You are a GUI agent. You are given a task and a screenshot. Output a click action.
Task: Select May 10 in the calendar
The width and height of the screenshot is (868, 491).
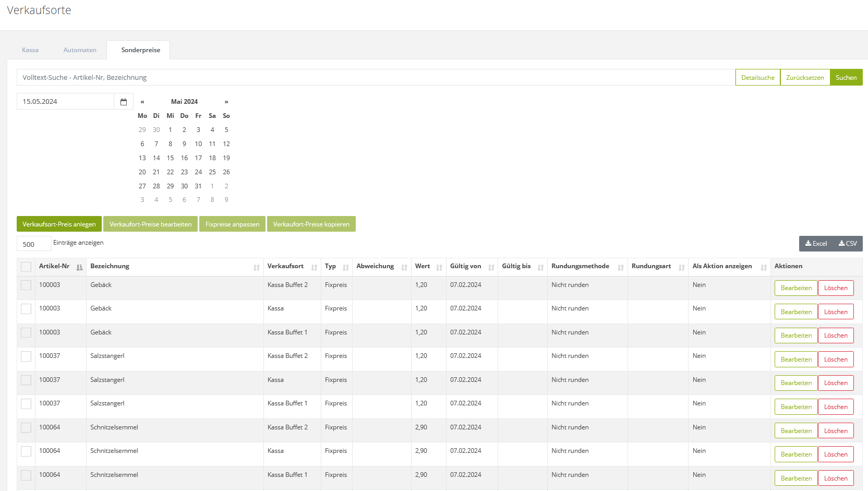pos(198,143)
